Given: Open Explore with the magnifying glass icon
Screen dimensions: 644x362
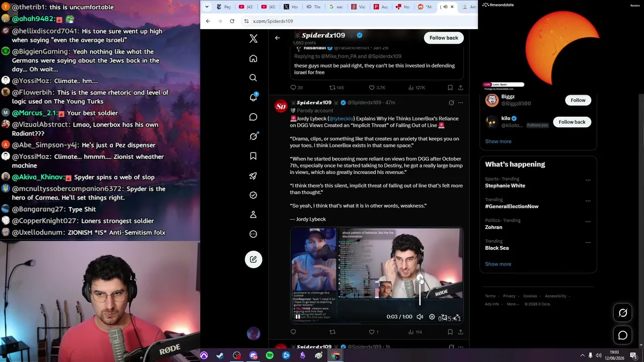Looking at the screenshot, I should pyautogui.click(x=253, y=78).
